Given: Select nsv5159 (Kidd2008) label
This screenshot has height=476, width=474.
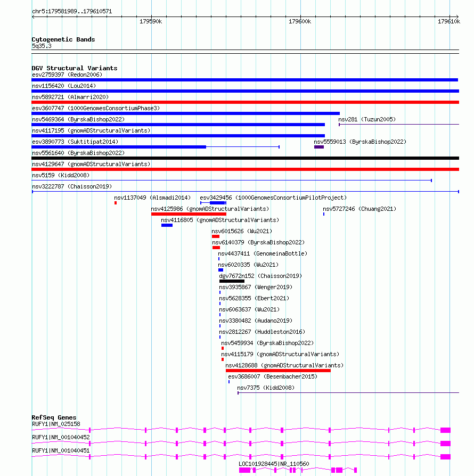Looking at the screenshot, I should click(61, 176).
